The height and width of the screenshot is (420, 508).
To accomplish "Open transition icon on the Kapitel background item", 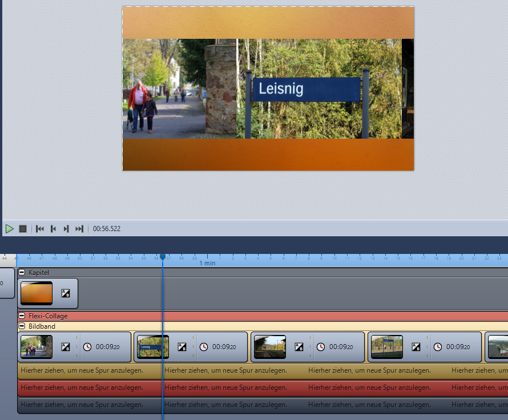I will [x=66, y=293].
